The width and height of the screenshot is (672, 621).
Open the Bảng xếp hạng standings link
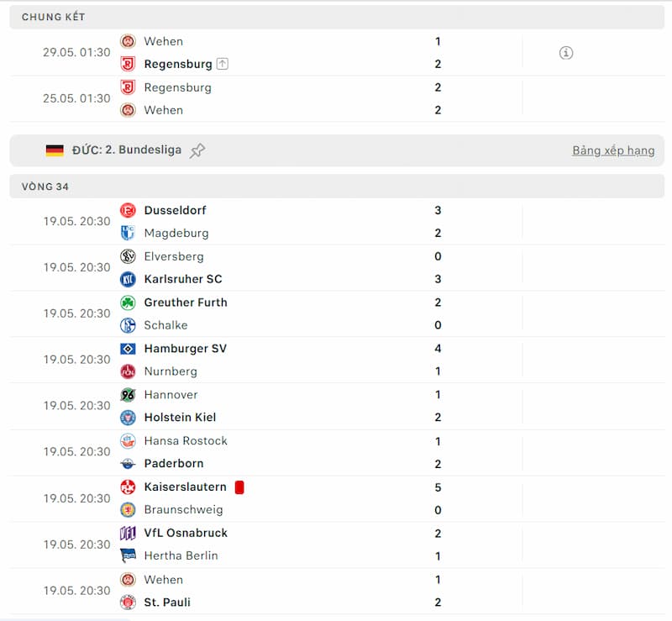coord(613,150)
